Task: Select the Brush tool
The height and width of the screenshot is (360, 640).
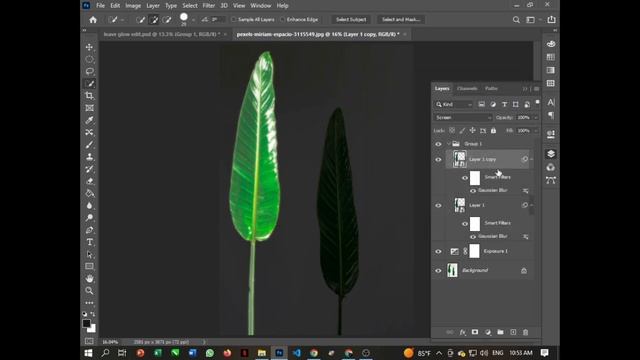Action: point(89,144)
